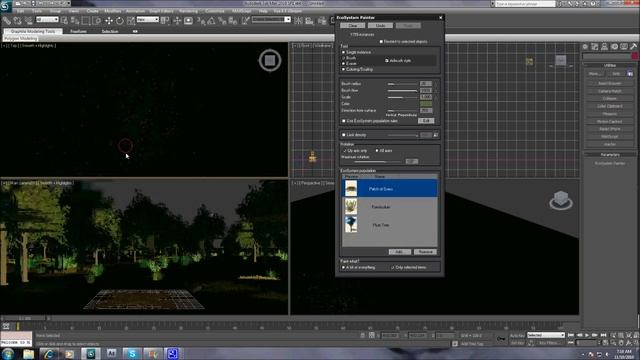Open the Graph Editors menu
The image size is (640, 360).
pyautogui.click(x=161, y=11)
